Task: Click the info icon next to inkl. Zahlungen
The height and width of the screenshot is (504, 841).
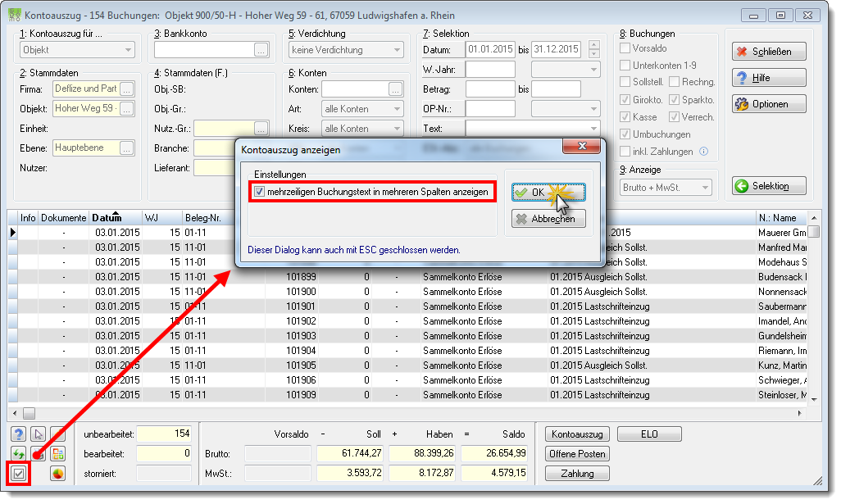Action: (x=703, y=151)
